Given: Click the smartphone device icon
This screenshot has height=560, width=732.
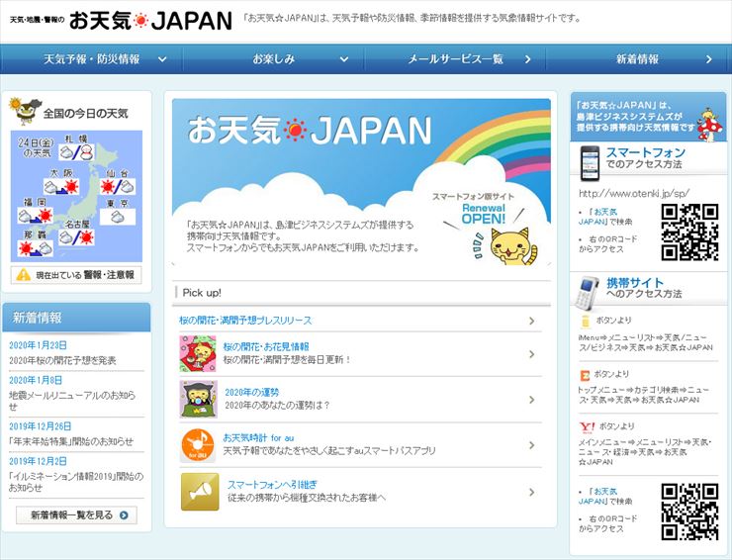Looking at the screenshot, I should 590,163.
